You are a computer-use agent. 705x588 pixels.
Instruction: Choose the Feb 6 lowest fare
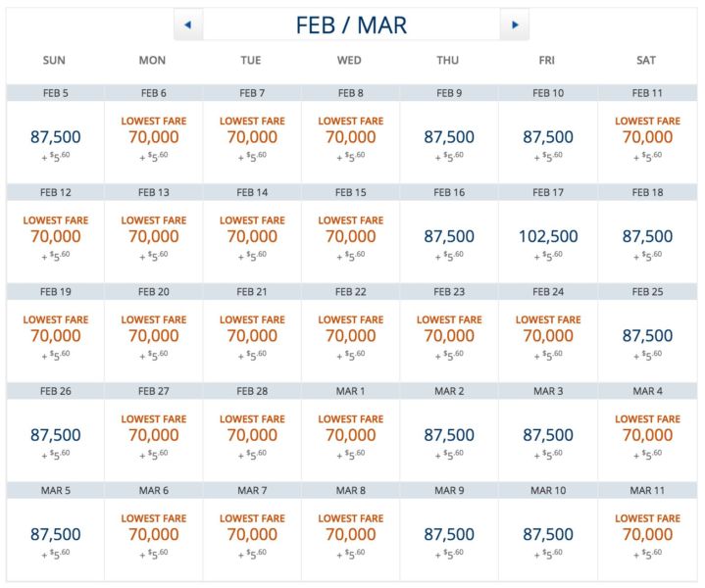153,138
